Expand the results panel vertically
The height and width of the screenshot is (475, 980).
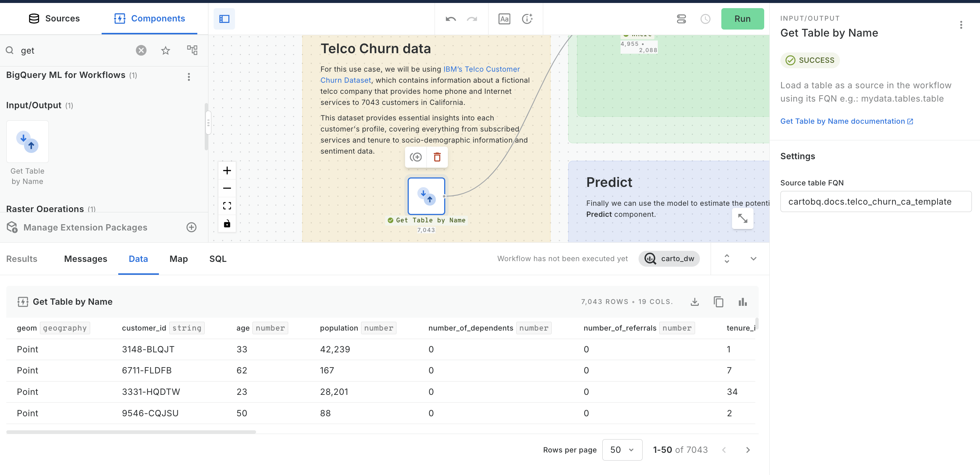(x=727, y=259)
